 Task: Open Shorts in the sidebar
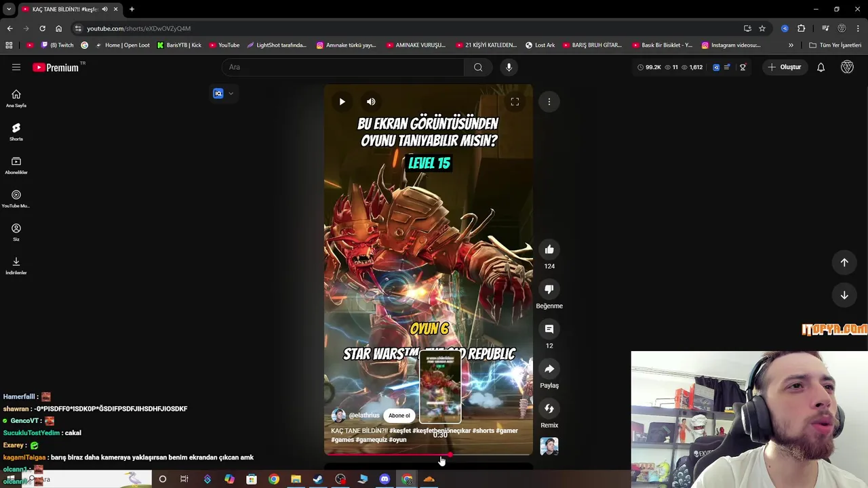coord(16,131)
